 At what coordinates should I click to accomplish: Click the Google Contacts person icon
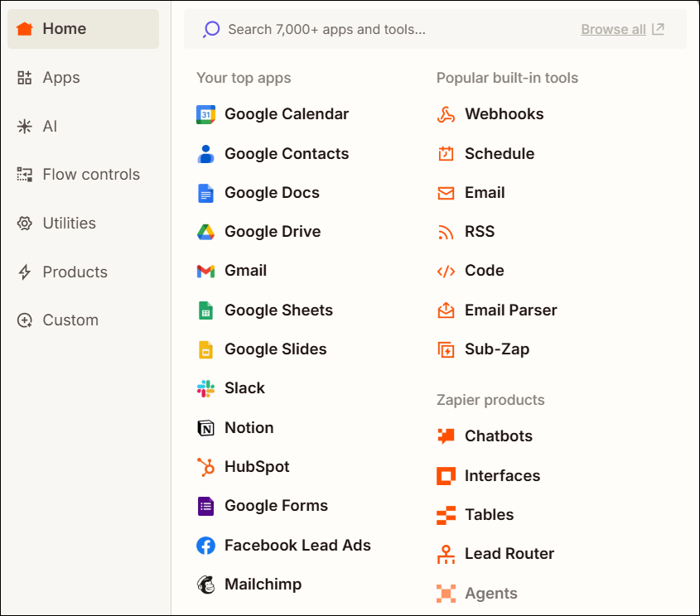pos(205,154)
